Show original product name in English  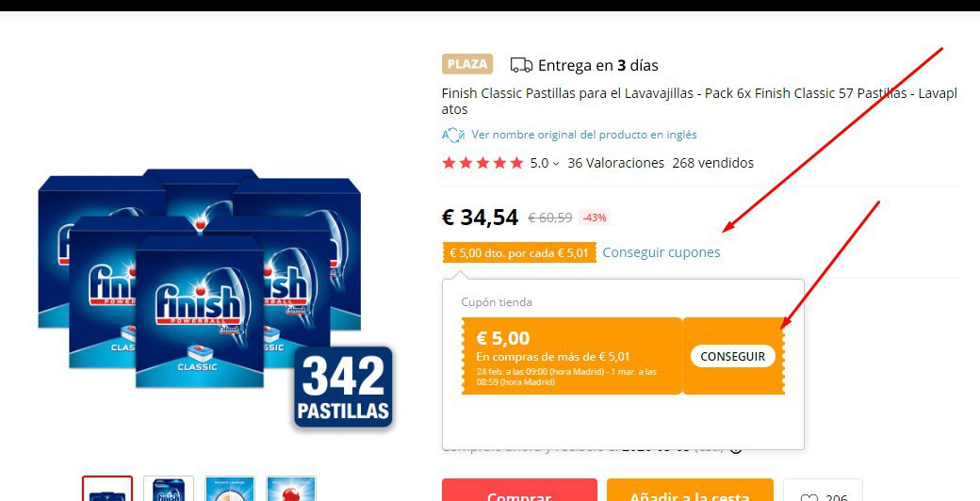[583, 135]
